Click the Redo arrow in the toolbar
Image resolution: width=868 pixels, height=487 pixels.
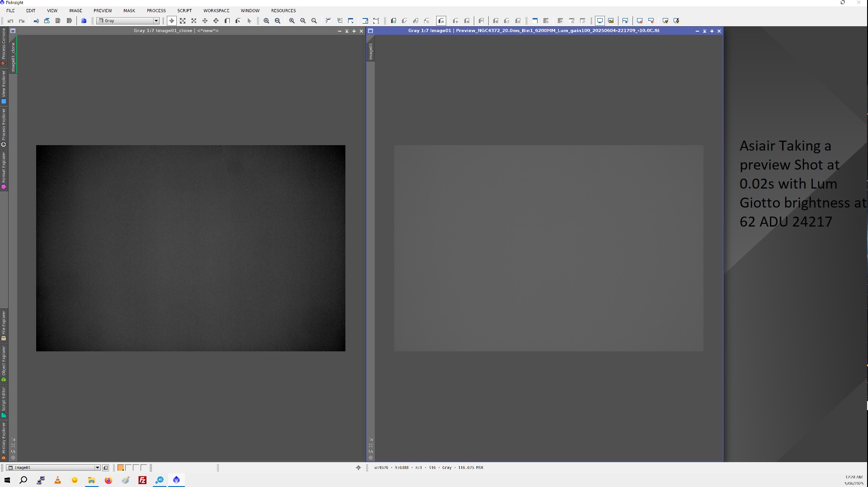point(21,21)
